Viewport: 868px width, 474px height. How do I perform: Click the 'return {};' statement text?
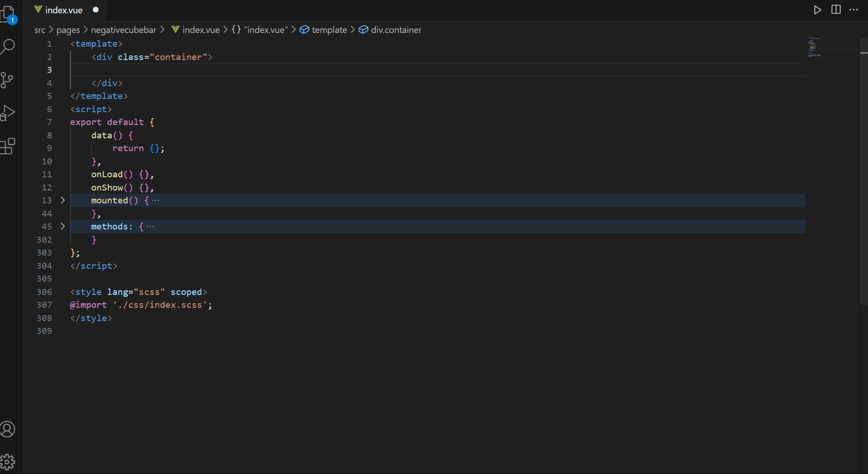coord(138,148)
